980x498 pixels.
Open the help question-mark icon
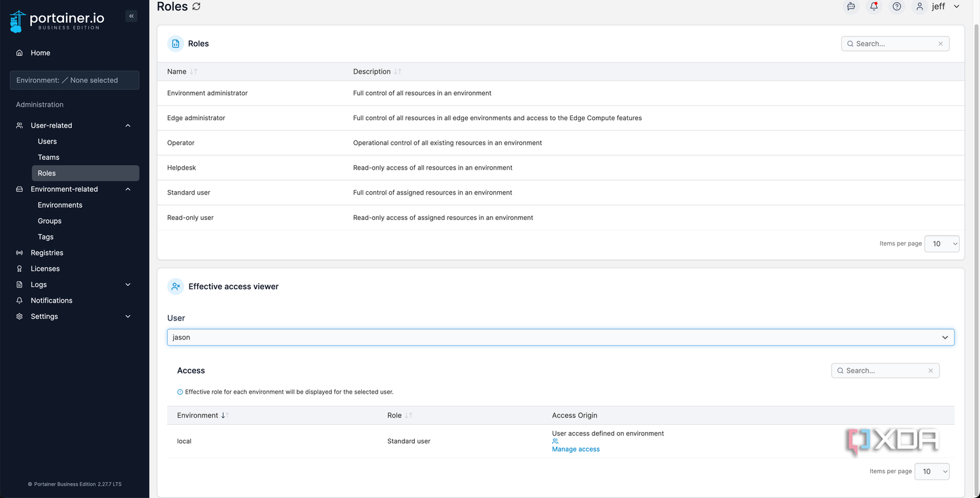pyautogui.click(x=897, y=7)
